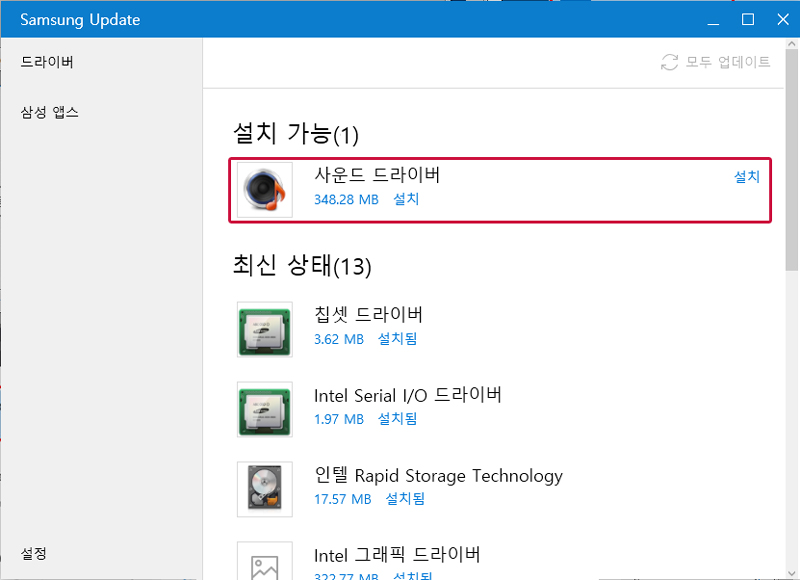
Task: Click the 모두 업데이트 refresh icon
Action: coord(669,62)
